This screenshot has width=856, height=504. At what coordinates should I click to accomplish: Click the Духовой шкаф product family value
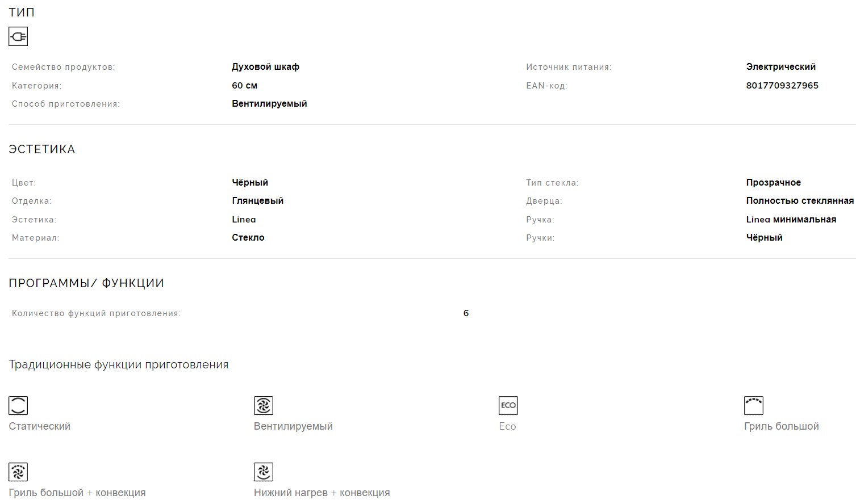pos(265,67)
